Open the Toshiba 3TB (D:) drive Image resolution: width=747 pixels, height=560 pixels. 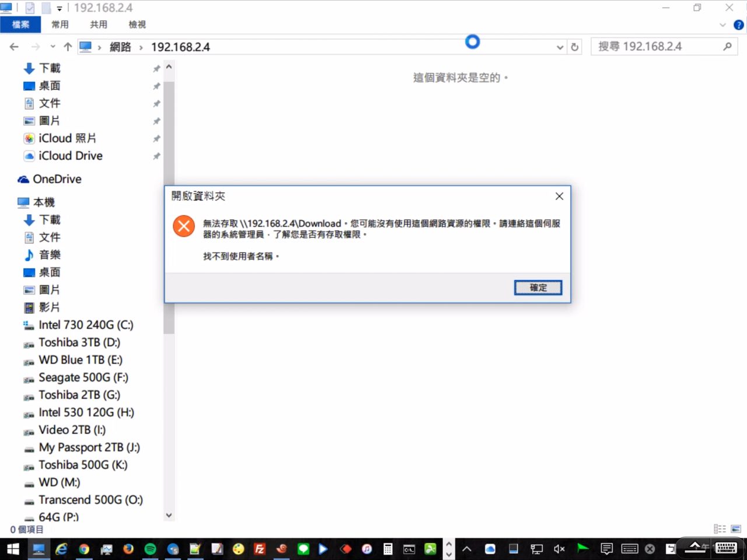click(x=79, y=342)
